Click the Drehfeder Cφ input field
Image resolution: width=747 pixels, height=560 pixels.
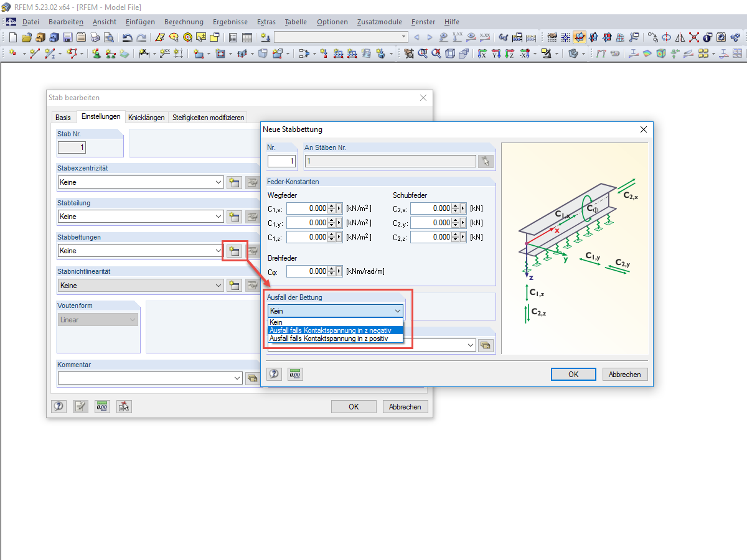tap(307, 271)
